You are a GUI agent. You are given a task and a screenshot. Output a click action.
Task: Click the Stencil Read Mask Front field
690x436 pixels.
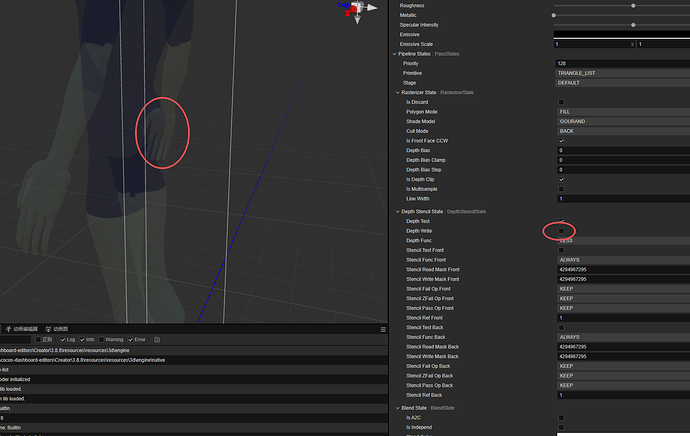point(624,270)
